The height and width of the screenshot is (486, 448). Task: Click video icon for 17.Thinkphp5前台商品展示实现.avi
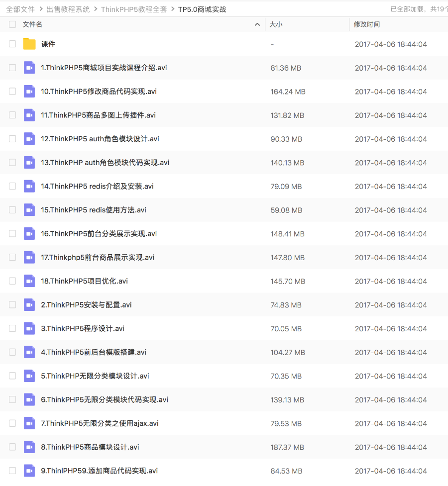29,257
